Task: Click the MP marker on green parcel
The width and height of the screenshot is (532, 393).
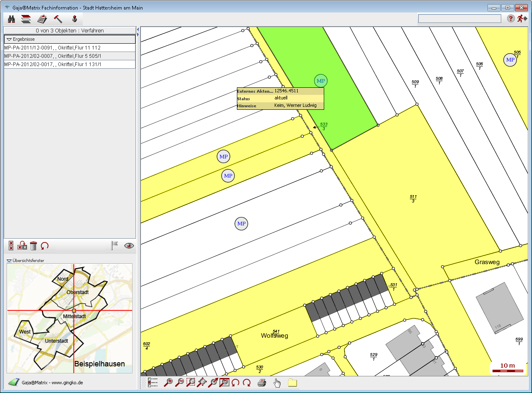Action: point(320,81)
